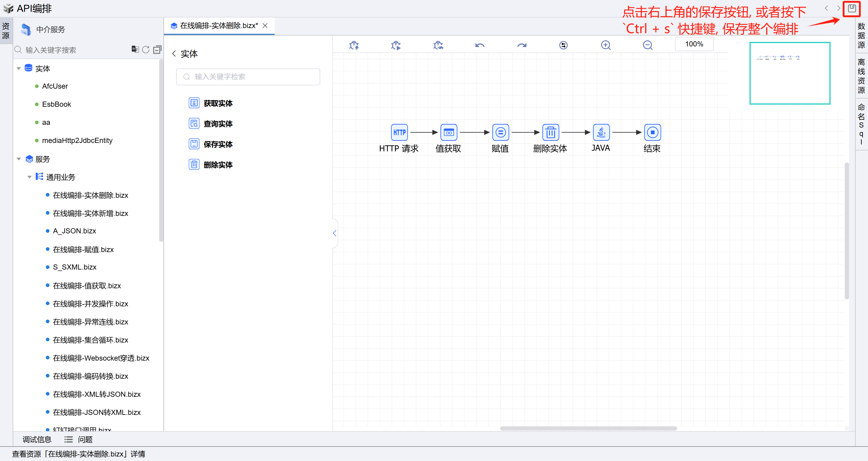Click the save button in top-right corner
Viewport: 868px width, 461px height.
coord(851,8)
